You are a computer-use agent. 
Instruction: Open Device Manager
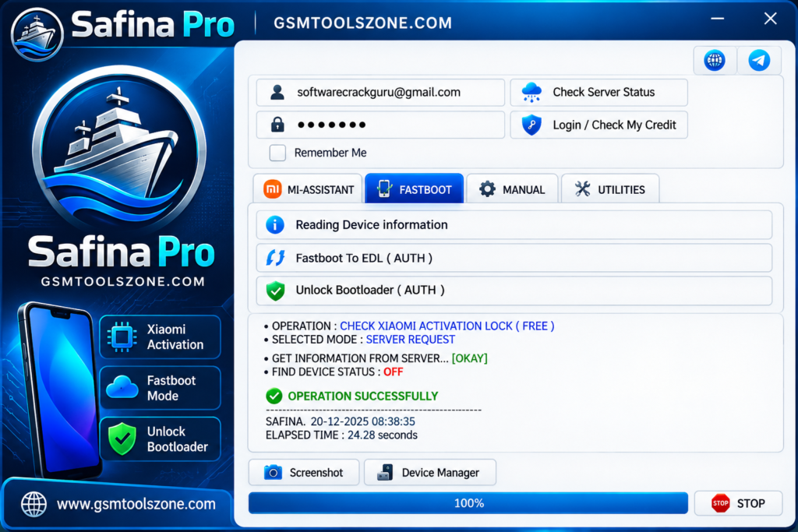tap(430, 473)
